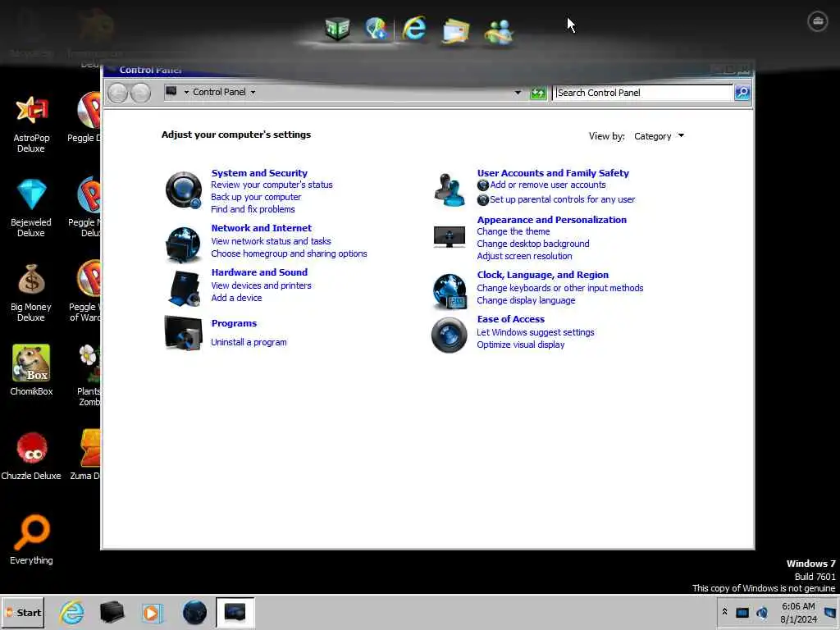The width and height of the screenshot is (840, 630).
Task: Expand arrow after Control Panel breadcrumb
Action: 253,92
